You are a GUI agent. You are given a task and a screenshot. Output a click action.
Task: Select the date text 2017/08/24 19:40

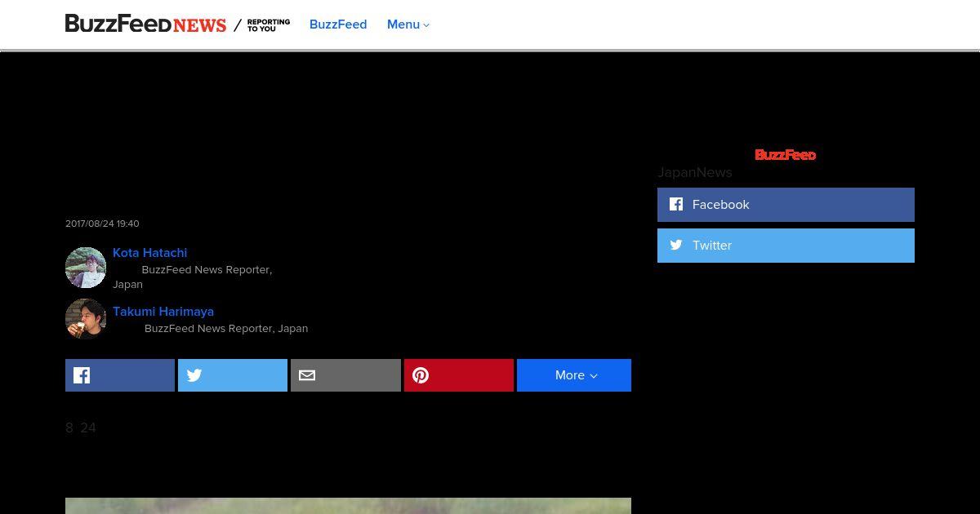click(102, 224)
